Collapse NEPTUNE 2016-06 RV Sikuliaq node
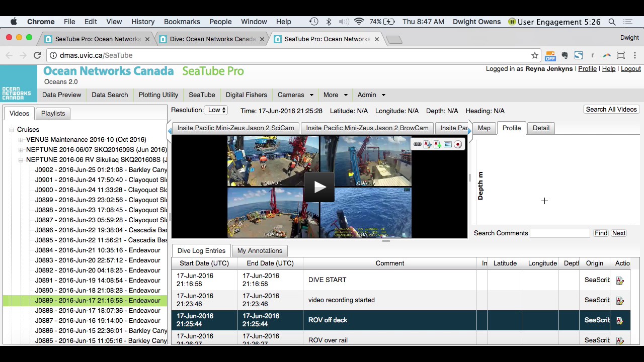This screenshot has width=644, height=362. (21, 160)
